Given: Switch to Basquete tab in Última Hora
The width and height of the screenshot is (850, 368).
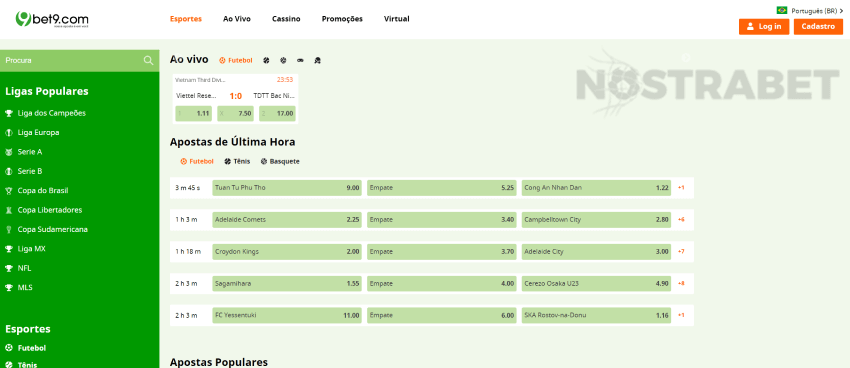Looking at the screenshot, I should (280, 162).
